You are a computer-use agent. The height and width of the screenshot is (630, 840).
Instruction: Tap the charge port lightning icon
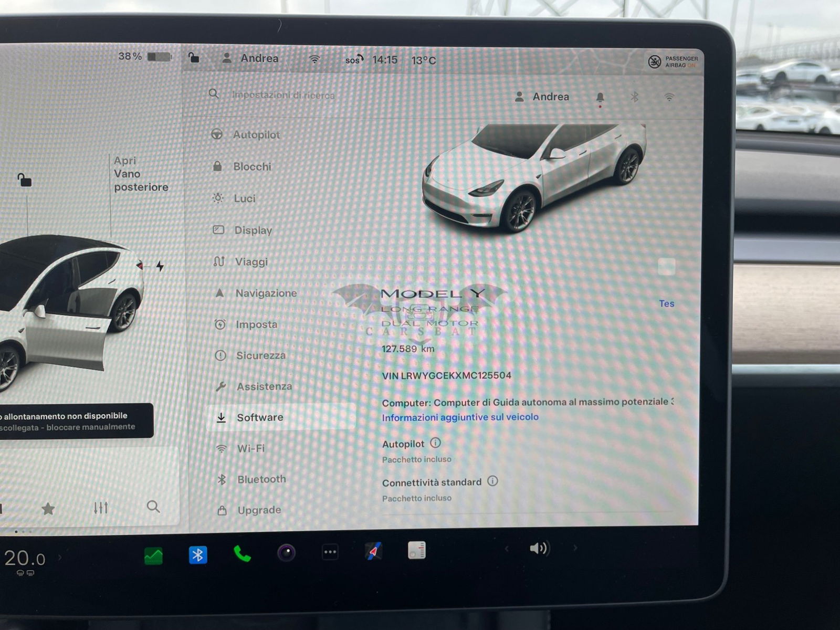point(160,266)
